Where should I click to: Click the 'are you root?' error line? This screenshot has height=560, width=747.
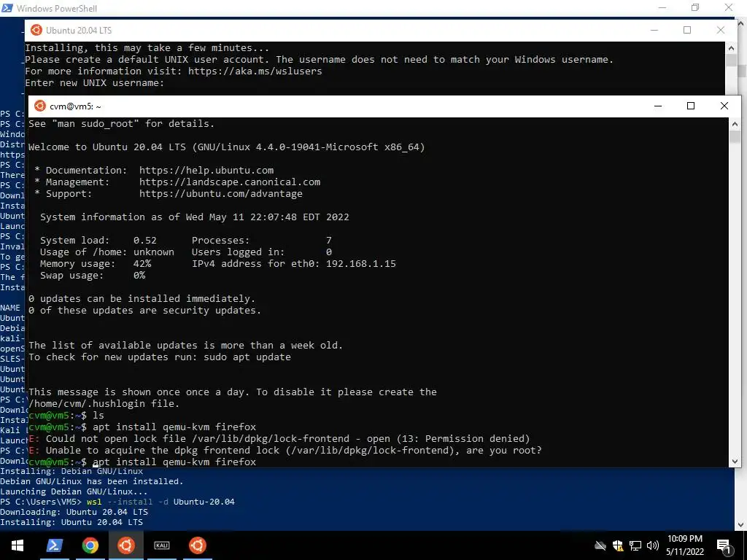click(285, 450)
